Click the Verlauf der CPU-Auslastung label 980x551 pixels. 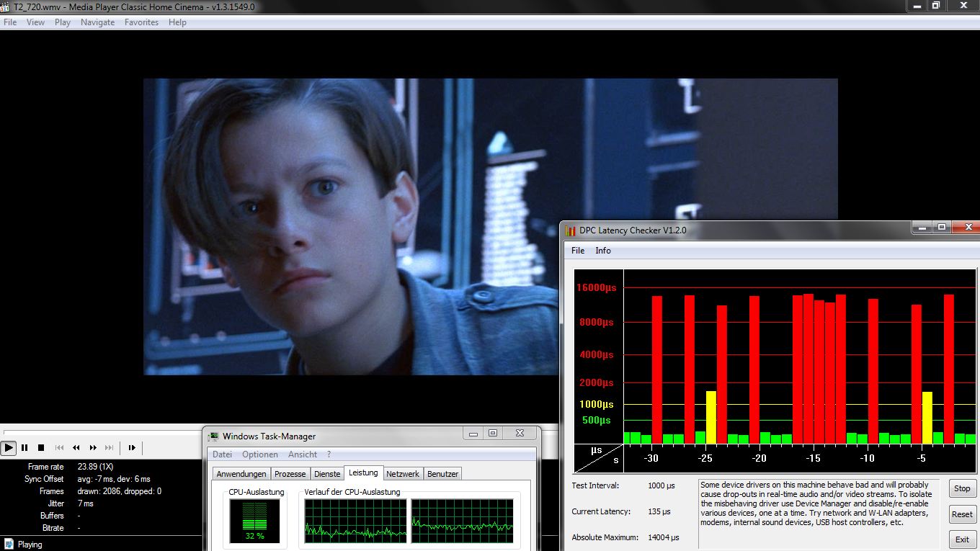click(352, 492)
